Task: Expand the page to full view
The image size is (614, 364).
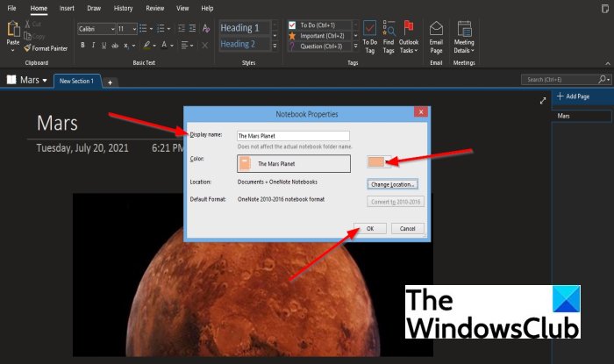Action: 543,100
